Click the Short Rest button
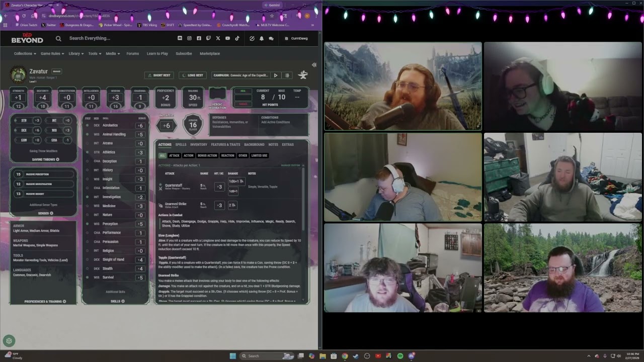Viewport: 644px width, 362px height. [x=159, y=75]
